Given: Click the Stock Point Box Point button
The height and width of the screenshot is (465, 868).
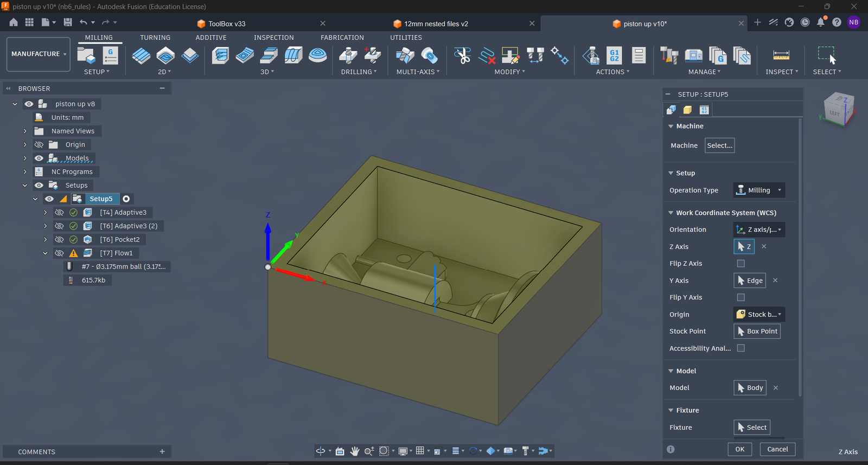Looking at the screenshot, I should coord(757,332).
